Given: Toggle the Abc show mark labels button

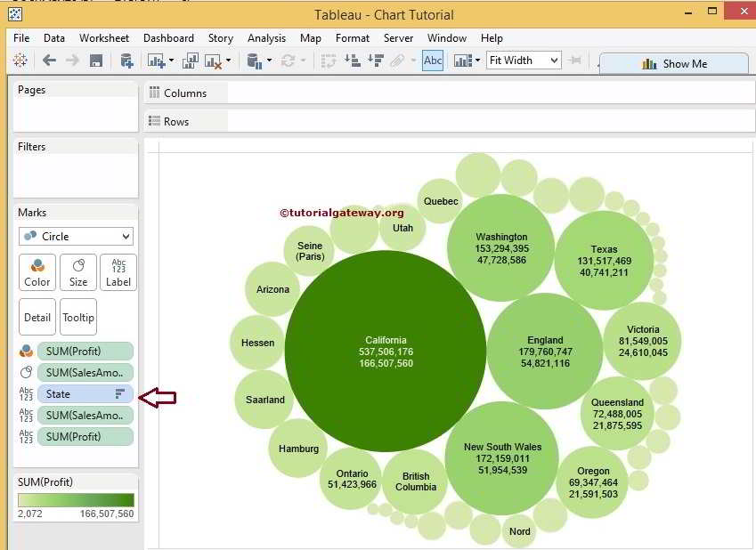Looking at the screenshot, I should 433,61.
